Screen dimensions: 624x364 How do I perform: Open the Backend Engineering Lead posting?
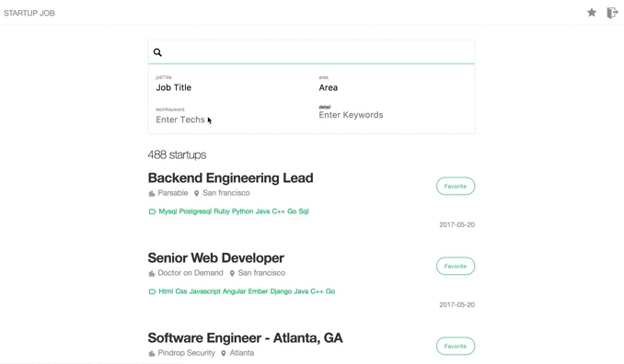230,178
